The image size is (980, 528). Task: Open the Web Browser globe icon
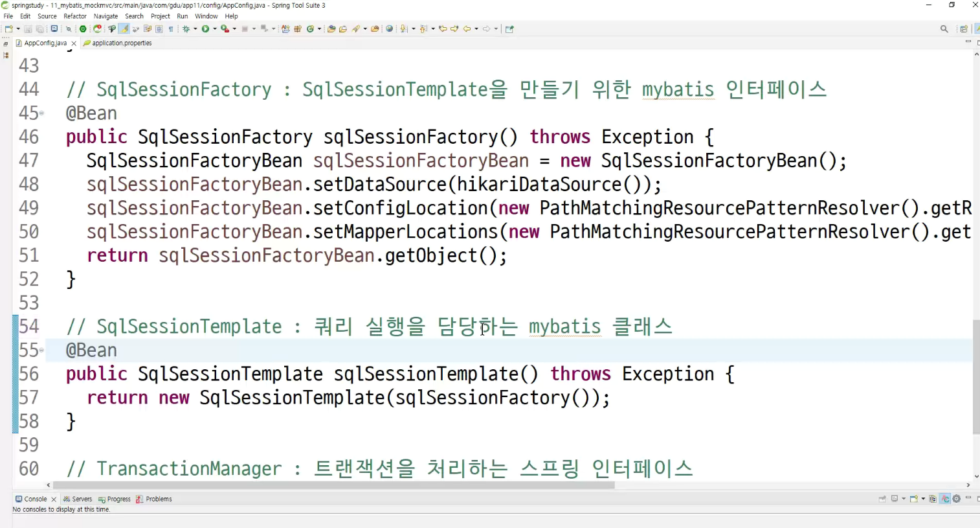pyautogui.click(x=389, y=29)
